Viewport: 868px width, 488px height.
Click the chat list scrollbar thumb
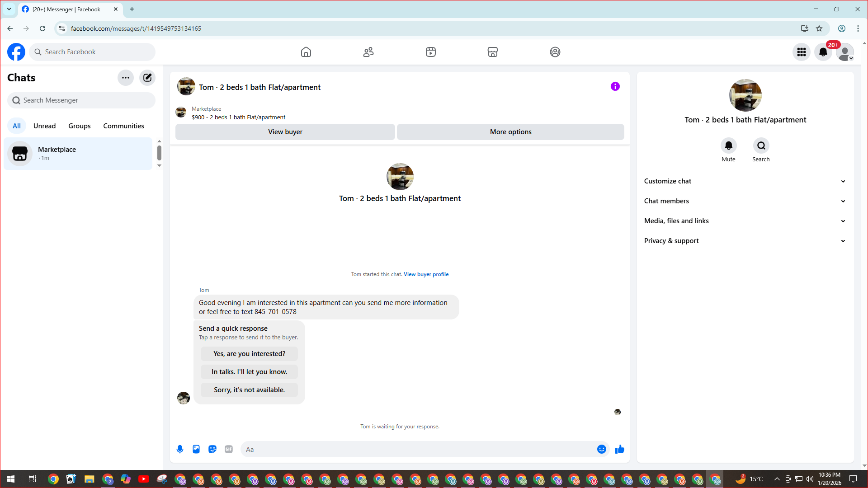[x=159, y=153]
